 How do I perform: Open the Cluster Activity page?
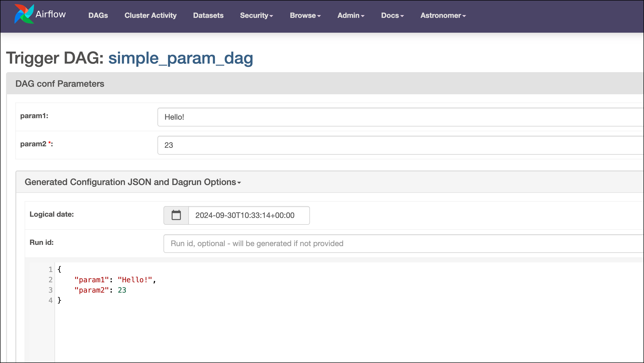click(150, 16)
